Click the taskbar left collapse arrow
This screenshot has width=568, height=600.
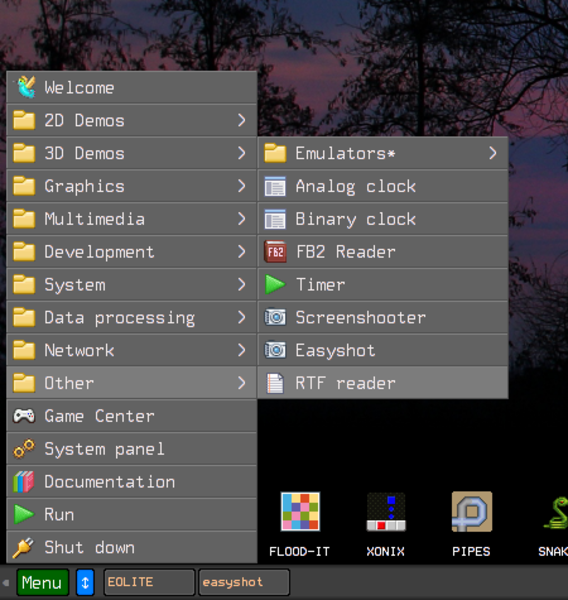click(6, 583)
